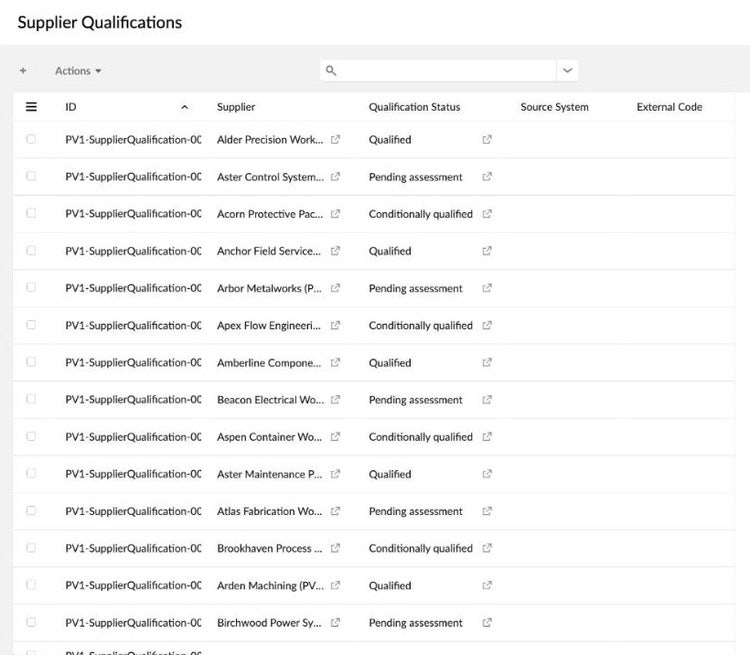The image size is (750, 655).
Task: Select the Arbor Metalworks row checkbox
Action: pyautogui.click(x=31, y=287)
